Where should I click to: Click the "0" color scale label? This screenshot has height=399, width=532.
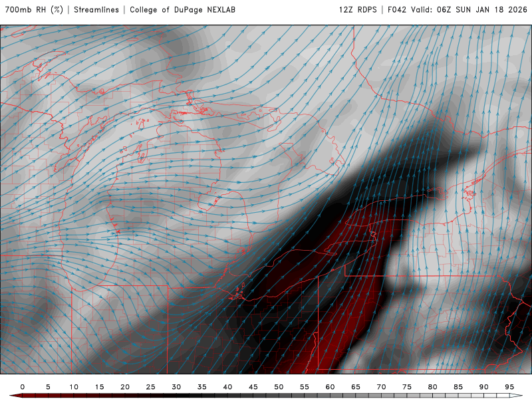(x=23, y=387)
